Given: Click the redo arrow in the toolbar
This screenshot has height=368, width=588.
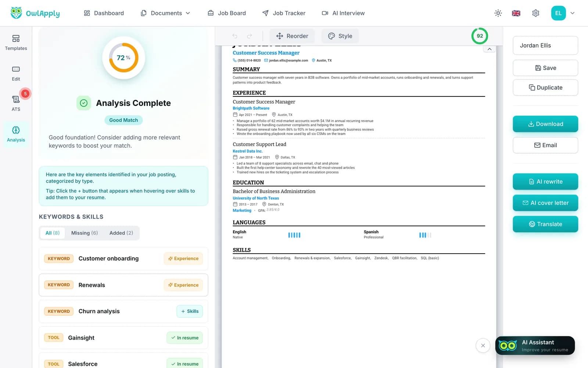Looking at the screenshot, I should [250, 36].
